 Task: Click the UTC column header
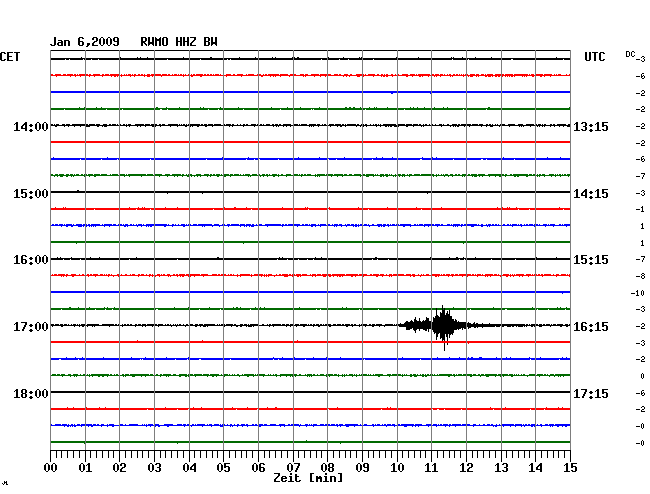point(594,57)
